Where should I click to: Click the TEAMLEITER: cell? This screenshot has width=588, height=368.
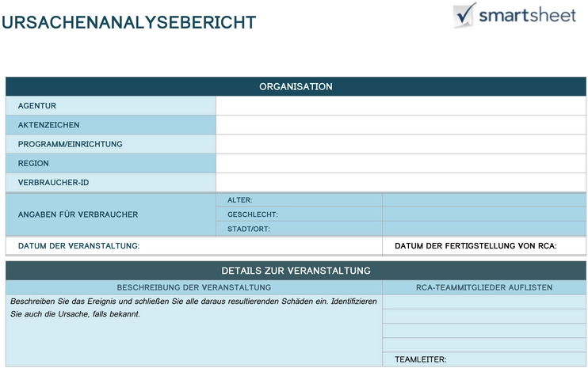484,359
